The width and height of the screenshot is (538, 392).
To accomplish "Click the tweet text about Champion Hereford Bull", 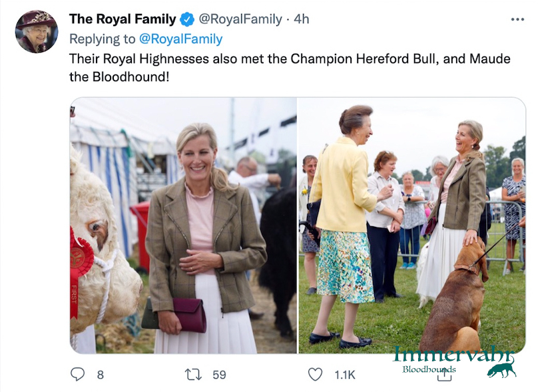I will tap(290, 67).
